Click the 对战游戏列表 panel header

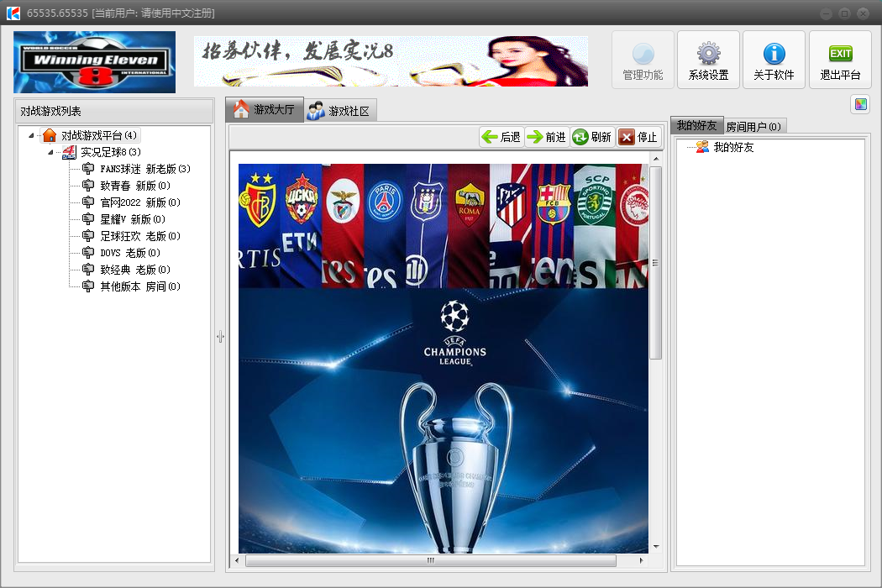[113, 112]
